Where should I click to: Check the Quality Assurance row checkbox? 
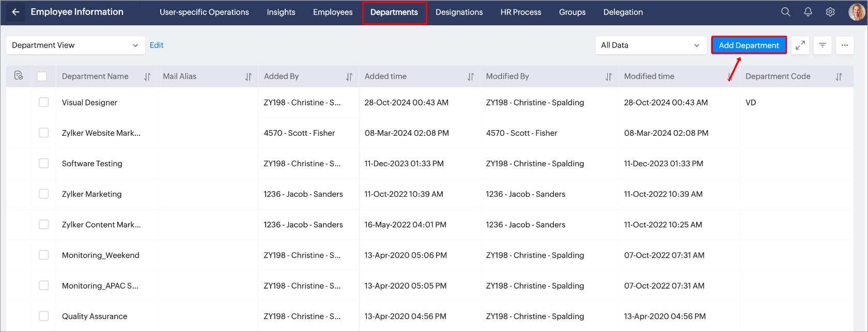[44, 315]
